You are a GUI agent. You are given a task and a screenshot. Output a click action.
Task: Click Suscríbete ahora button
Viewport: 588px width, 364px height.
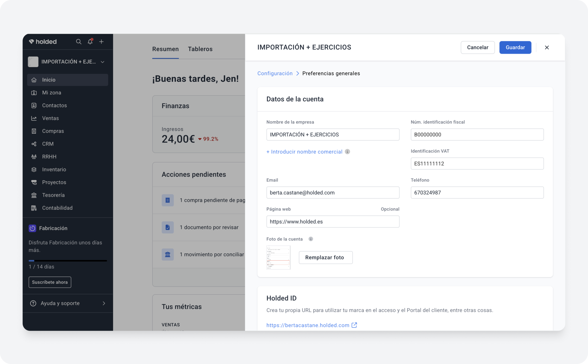click(x=50, y=282)
